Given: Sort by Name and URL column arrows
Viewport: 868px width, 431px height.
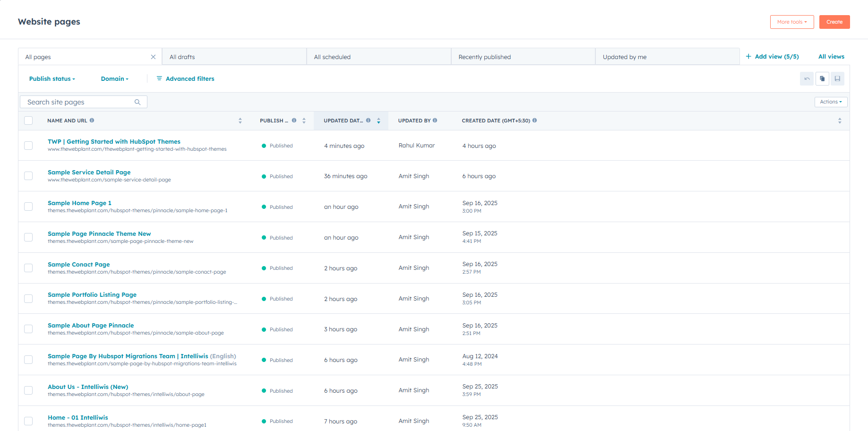Looking at the screenshot, I should click(240, 121).
